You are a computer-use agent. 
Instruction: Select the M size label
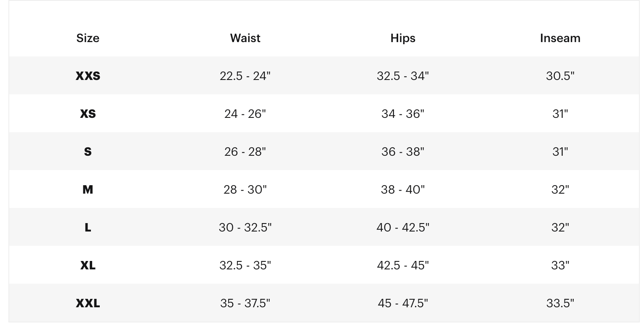[x=88, y=189]
